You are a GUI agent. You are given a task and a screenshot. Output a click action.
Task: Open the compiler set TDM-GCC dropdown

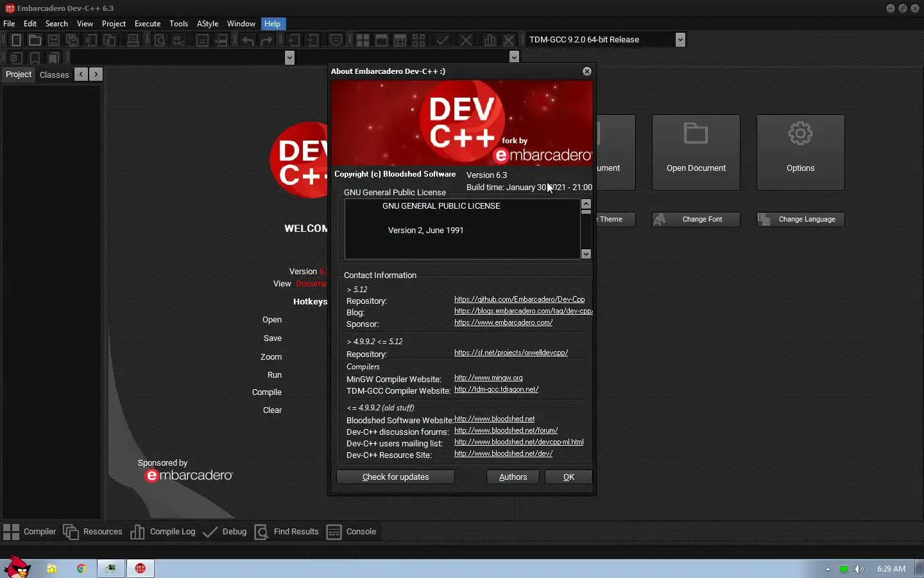coord(680,40)
